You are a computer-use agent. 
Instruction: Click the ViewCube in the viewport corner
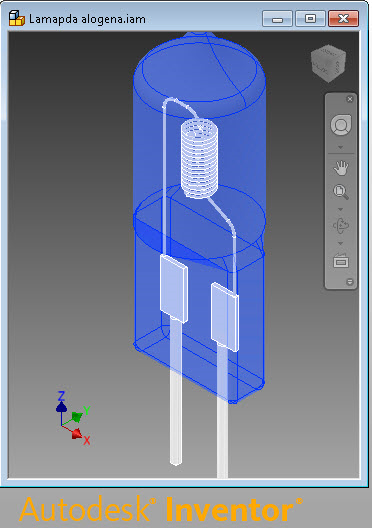(328, 63)
